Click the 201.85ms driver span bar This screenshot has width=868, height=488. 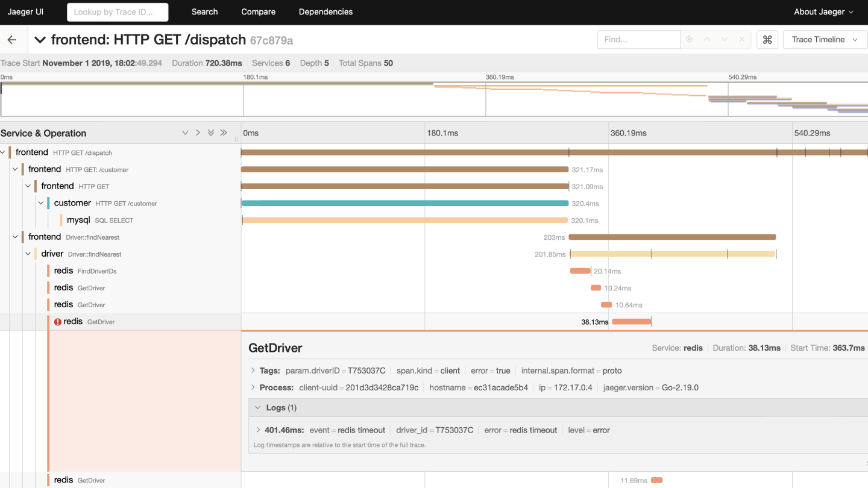coord(673,254)
